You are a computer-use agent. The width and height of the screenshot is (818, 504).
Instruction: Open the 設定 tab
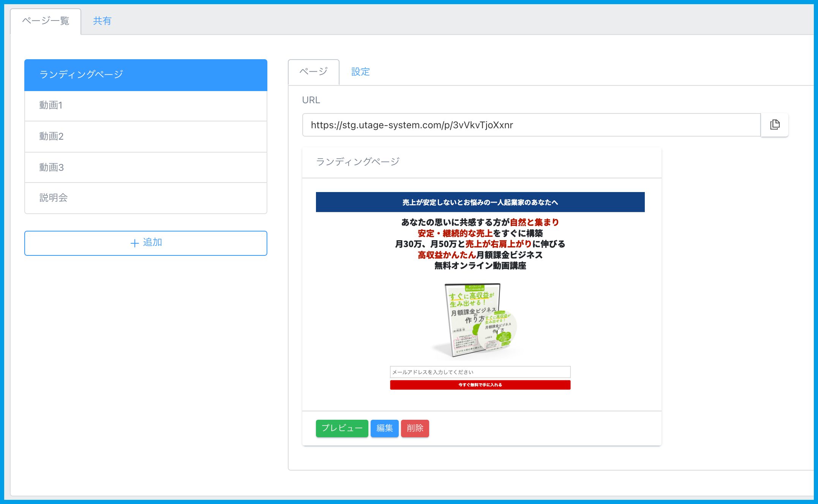coord(360,72)
